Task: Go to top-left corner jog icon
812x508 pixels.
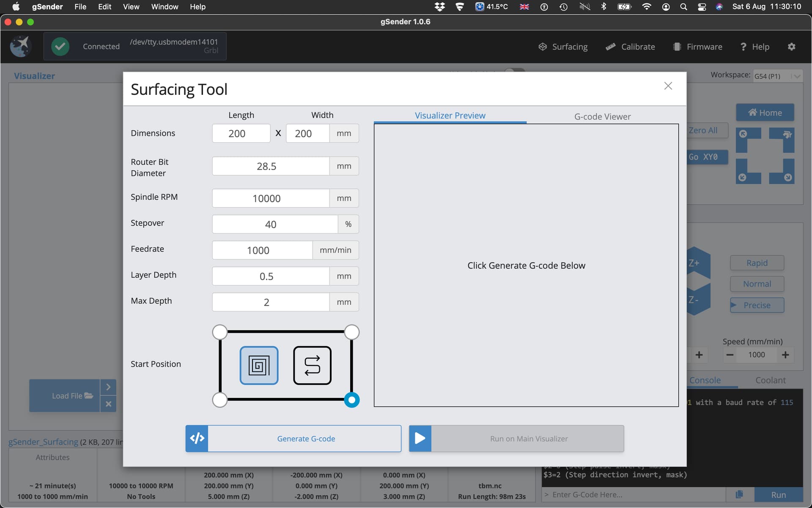Action: [x=748, y=140]
